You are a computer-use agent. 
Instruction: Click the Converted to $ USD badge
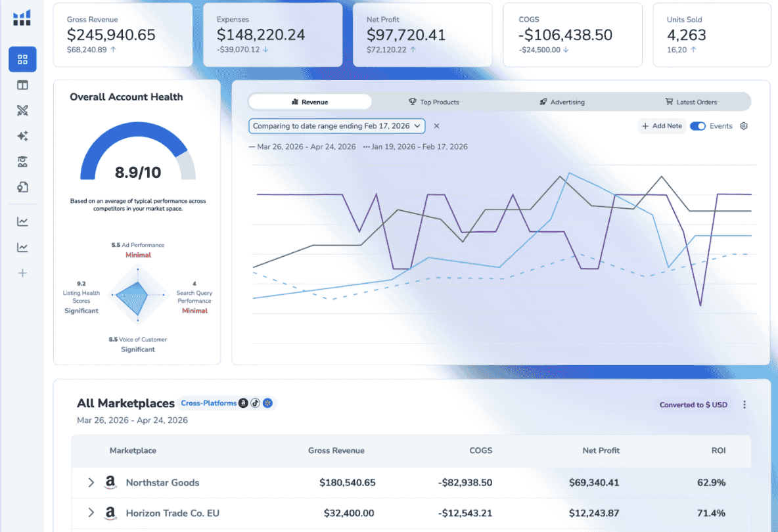694,405
